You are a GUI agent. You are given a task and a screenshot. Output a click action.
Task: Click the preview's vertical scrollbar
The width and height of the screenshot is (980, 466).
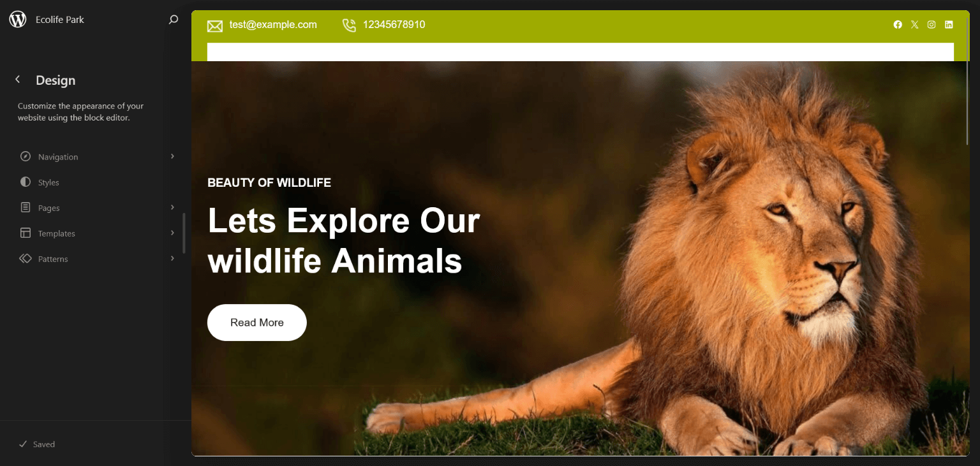click(968, 83)
